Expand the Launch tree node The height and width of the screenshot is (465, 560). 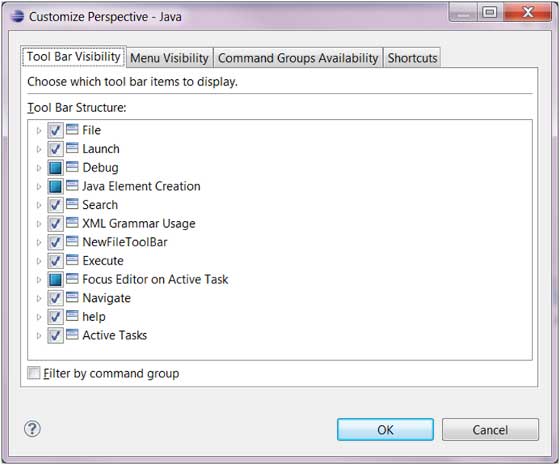coord(39,149)
